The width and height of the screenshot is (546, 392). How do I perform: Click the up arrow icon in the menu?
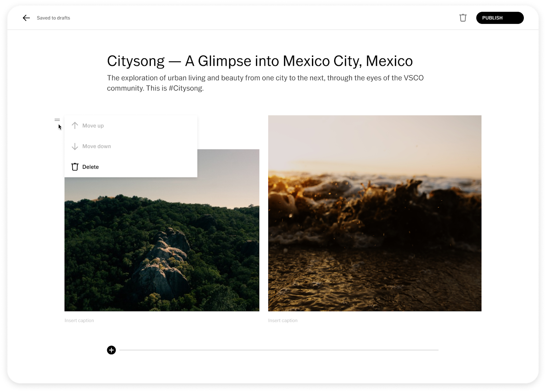click(x=75, y=126)
